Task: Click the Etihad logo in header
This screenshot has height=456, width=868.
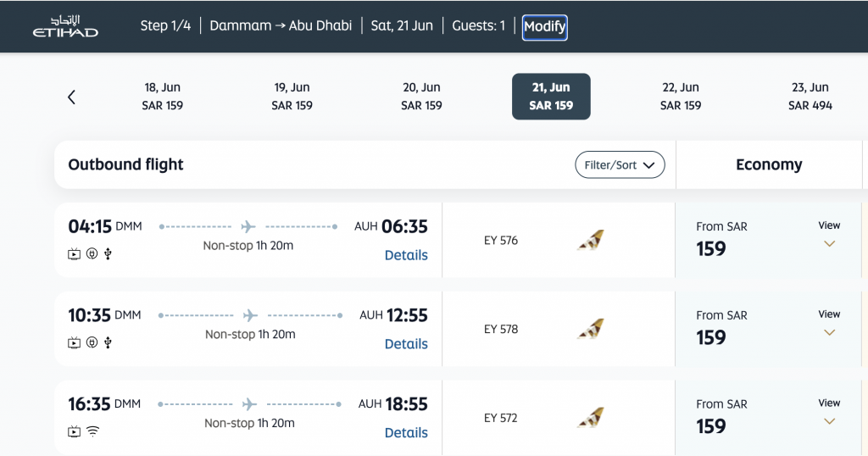Action: (x=65, y=25)
